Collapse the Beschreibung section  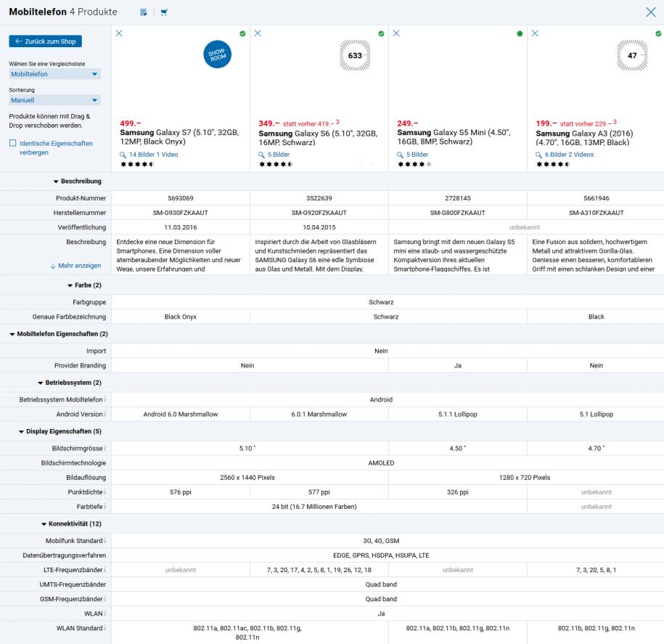pyautogui.click(x=77, y=182)
